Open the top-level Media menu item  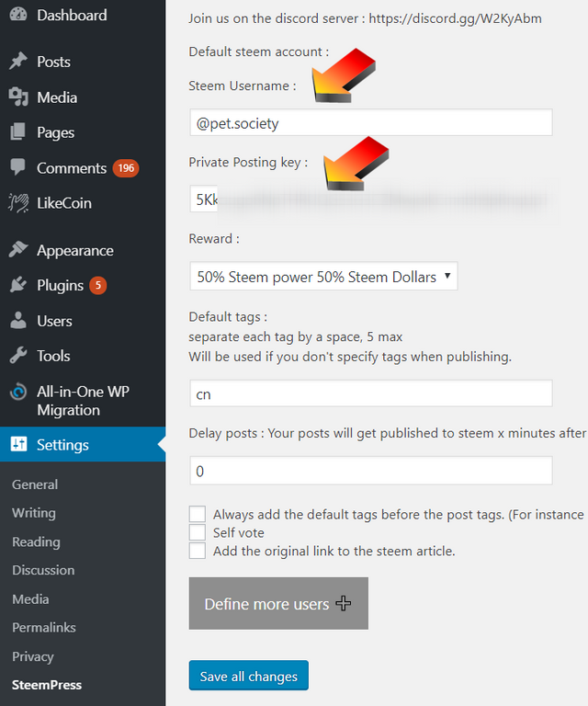57,97
